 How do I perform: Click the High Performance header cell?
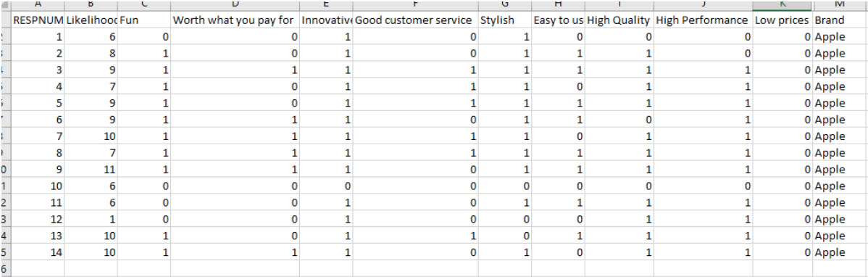(x=703, y=20)
